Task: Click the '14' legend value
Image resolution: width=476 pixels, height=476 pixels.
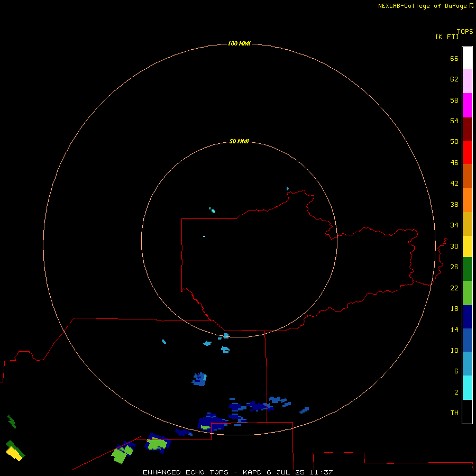Action: coord(454,329)
